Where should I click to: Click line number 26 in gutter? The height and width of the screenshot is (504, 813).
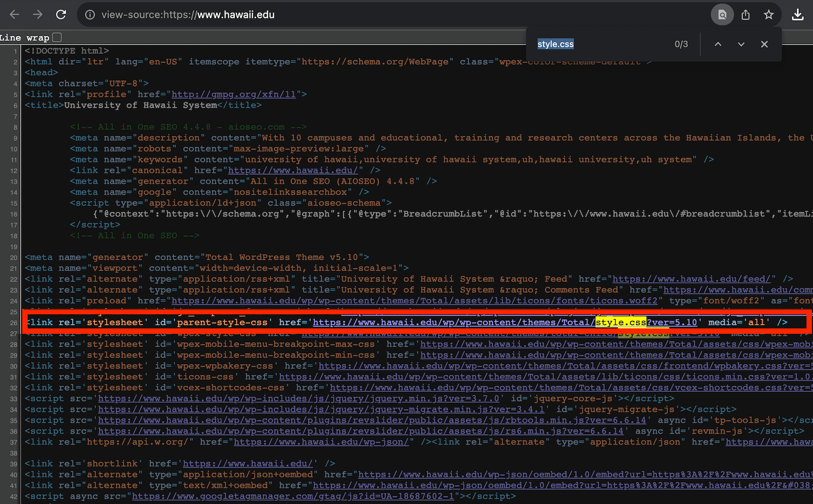[14, 322]
